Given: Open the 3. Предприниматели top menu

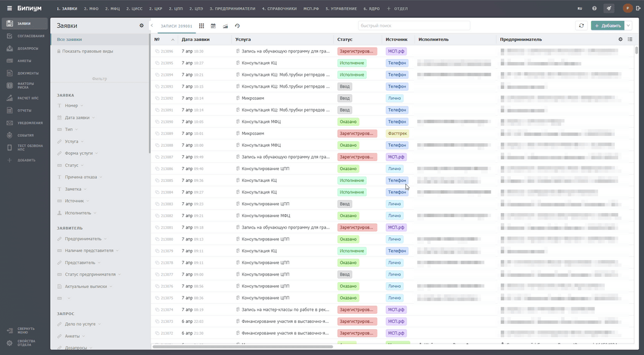Looking at the screenshot, I should (232, 9).
